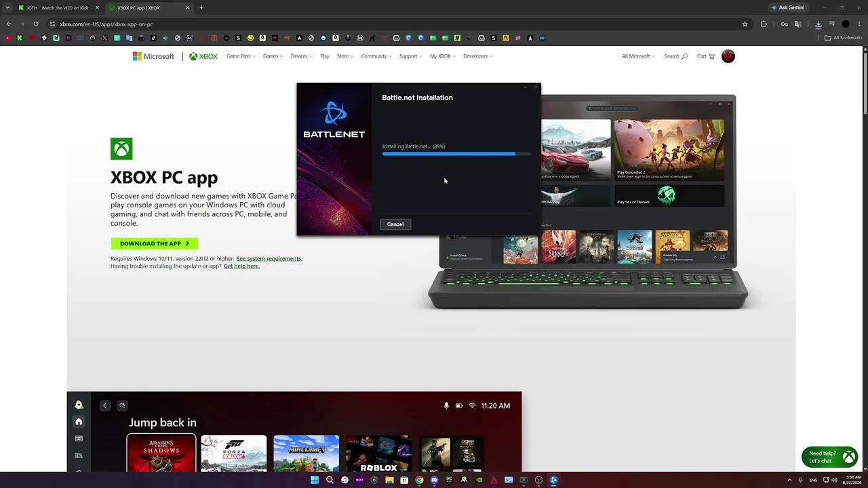Open the NVIDIA app from the taskbar
868x488 pixels.
click(479, 480)
